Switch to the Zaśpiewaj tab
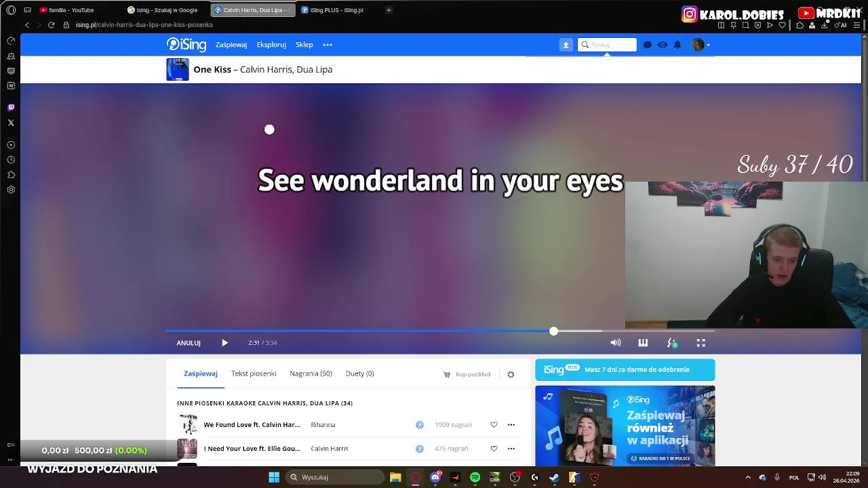The image size is (868, 488). point(201,373)
